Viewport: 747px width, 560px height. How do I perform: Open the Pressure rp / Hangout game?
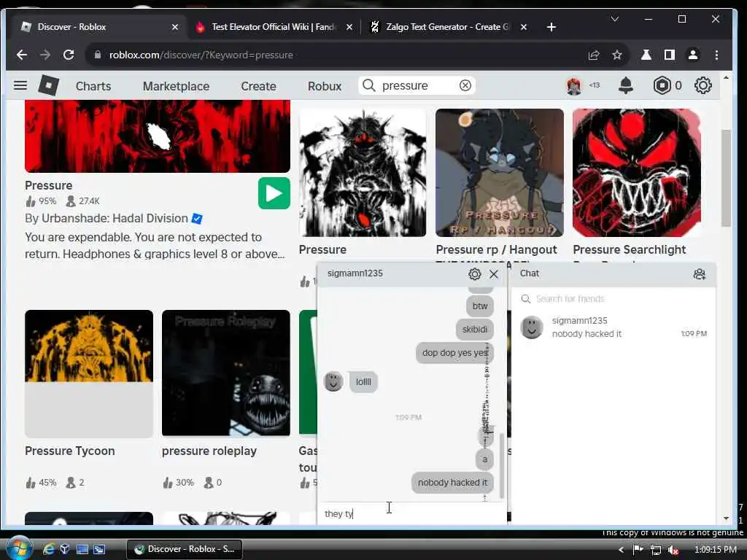(496, 249)
